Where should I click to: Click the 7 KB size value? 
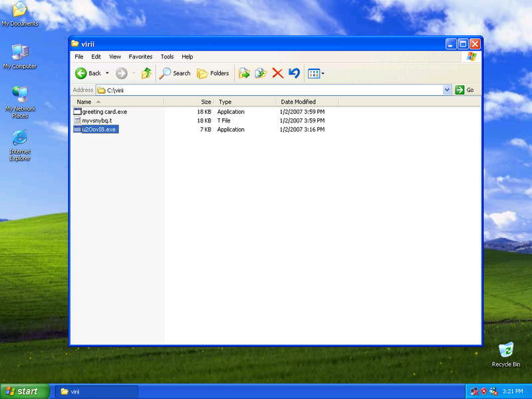tap(205, 129)
